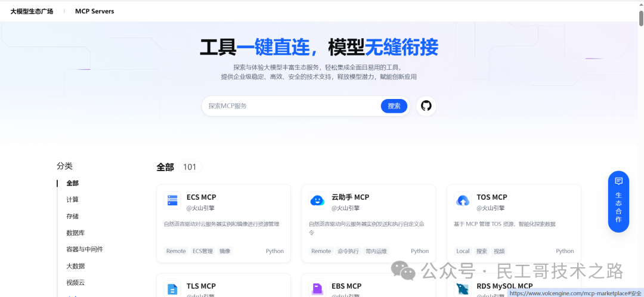The width and height of the screenshot is (644, 297).
Task: Select the 存储 category
Action: (x=72, y=216)
